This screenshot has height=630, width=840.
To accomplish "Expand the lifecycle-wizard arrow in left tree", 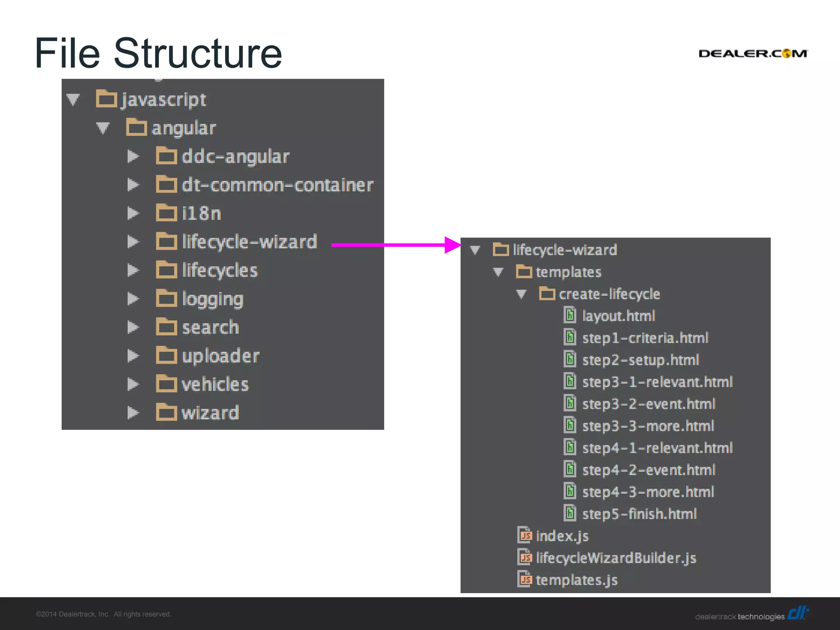I will (133, 242).
